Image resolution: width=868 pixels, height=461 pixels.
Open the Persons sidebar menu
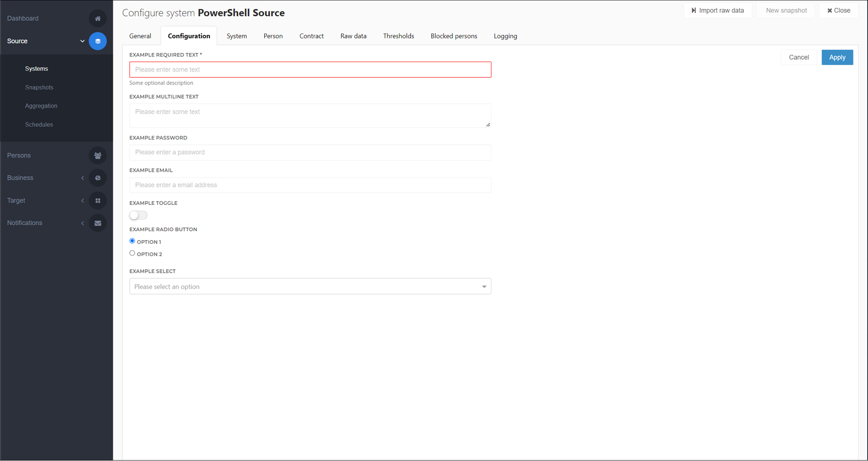19,156
